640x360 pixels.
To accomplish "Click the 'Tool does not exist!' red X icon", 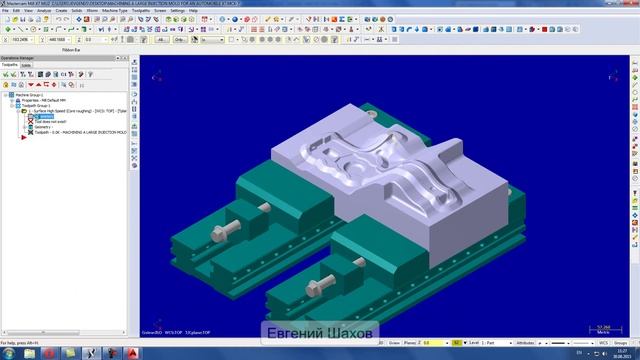I will 31,122.
